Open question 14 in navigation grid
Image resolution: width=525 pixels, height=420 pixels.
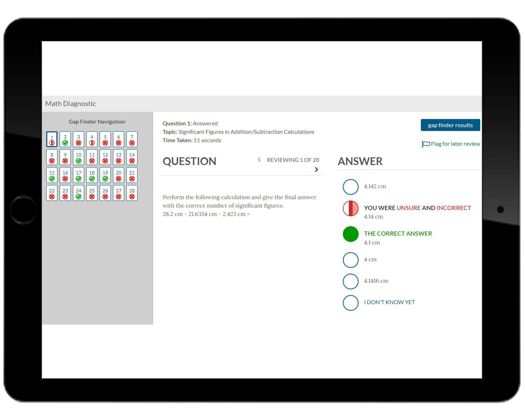point(132,157)
